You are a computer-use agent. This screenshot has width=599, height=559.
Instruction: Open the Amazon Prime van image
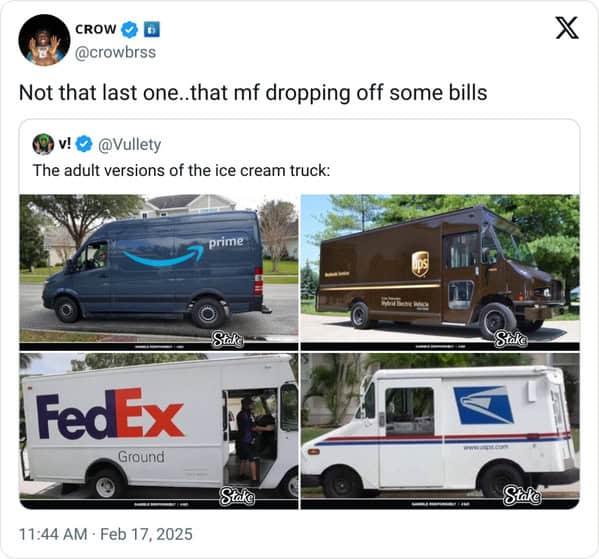coord(159,272)
